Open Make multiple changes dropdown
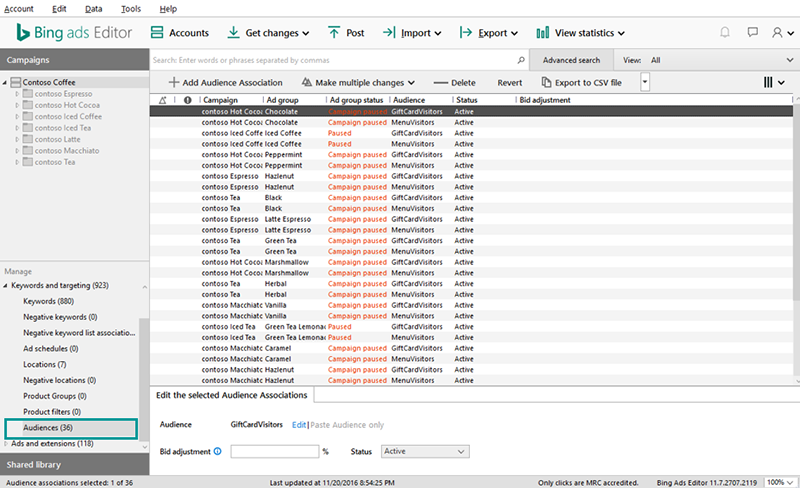The image size is (800, 488). click(358, 83)
